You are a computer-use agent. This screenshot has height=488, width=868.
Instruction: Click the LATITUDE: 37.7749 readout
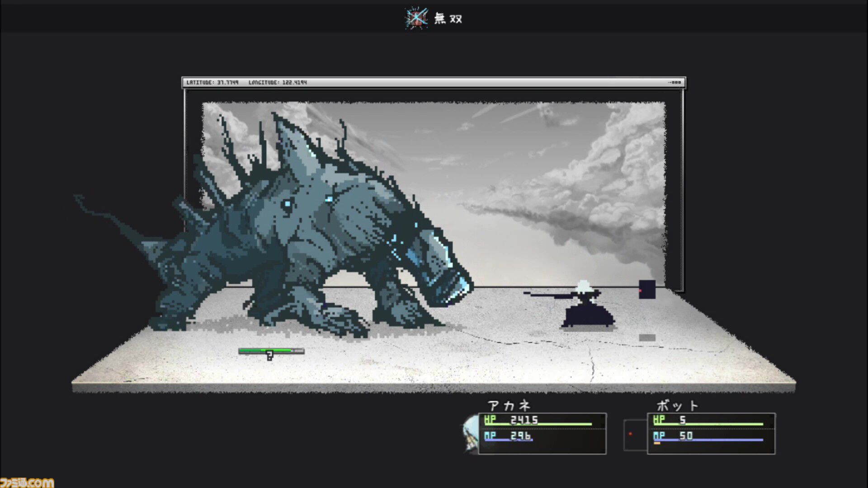[x=212, y=83]
